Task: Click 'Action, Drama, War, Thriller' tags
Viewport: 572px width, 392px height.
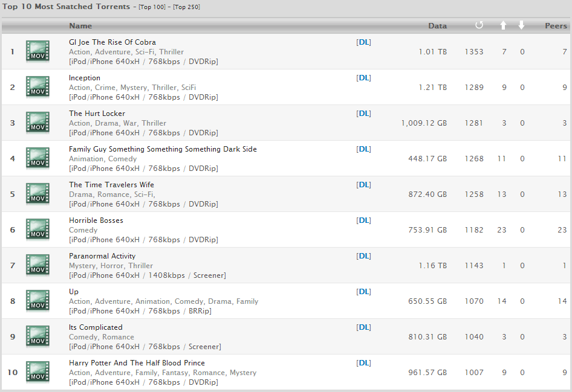Action: 117,123
